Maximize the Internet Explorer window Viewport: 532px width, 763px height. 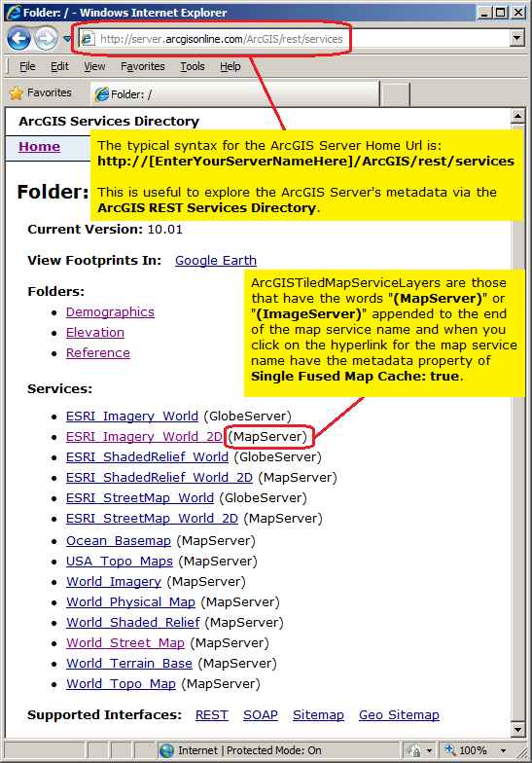point(500,13)
